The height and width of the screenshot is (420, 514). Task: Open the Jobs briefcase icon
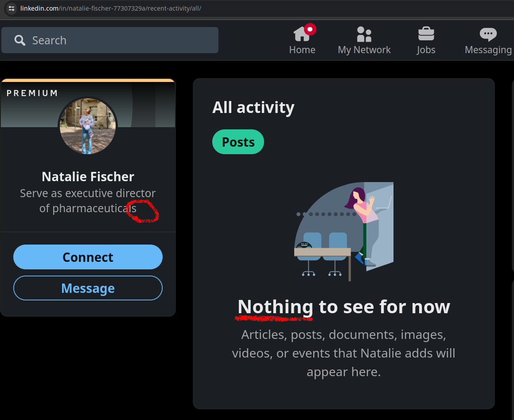tap(426, 34)
